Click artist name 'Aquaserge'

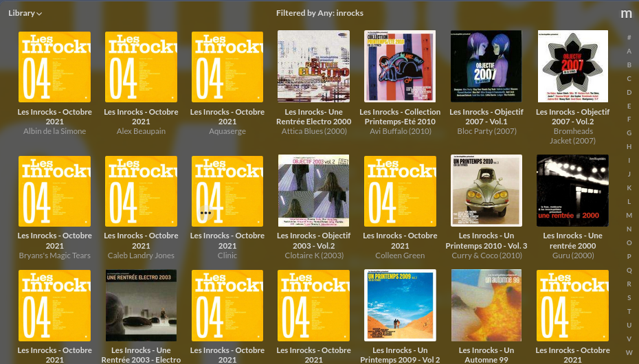tap(227, 131)
